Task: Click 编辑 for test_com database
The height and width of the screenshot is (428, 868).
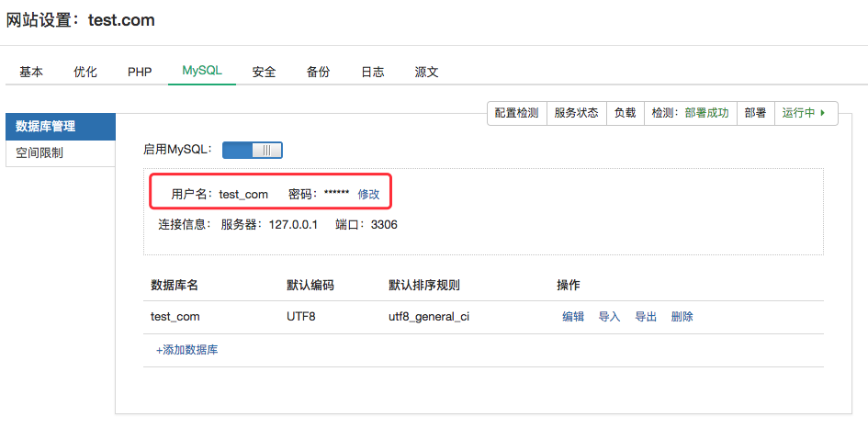Action: tap(573, 317)
